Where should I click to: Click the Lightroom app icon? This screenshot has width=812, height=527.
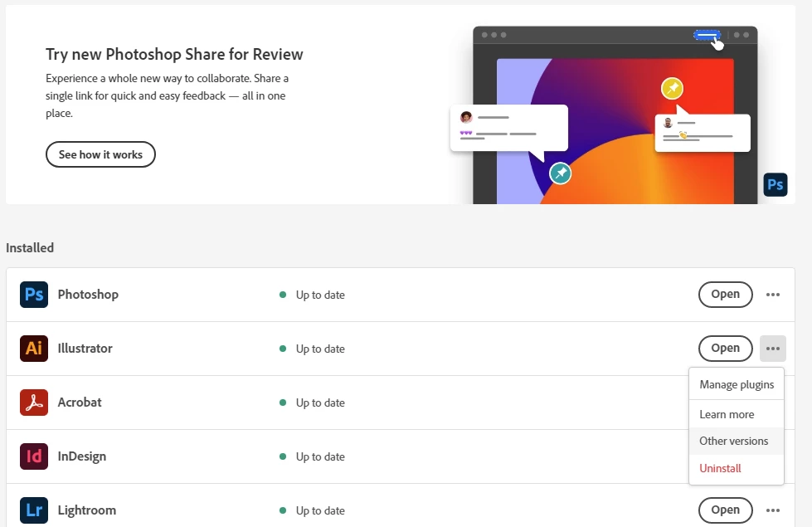[34, 510]
